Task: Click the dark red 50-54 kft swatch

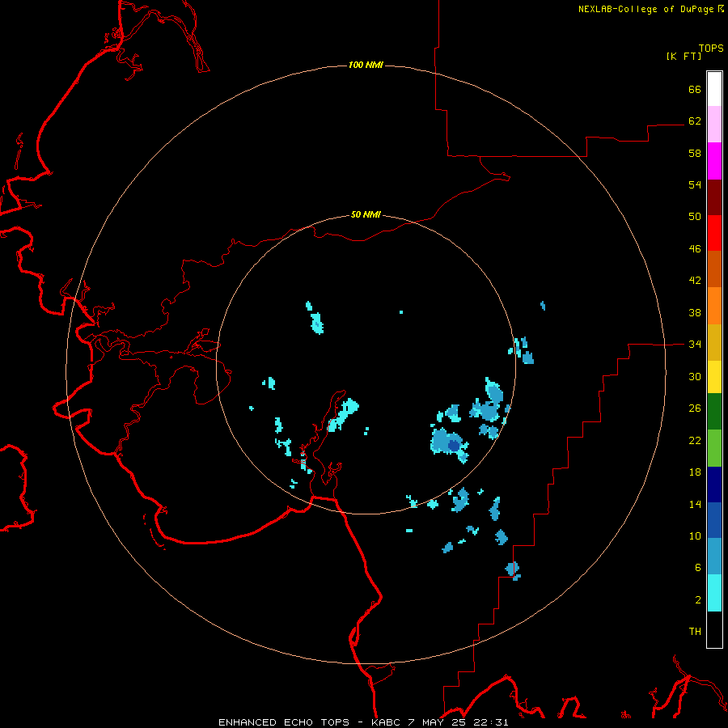Action: pyautogui.click(x=714, y=197)
